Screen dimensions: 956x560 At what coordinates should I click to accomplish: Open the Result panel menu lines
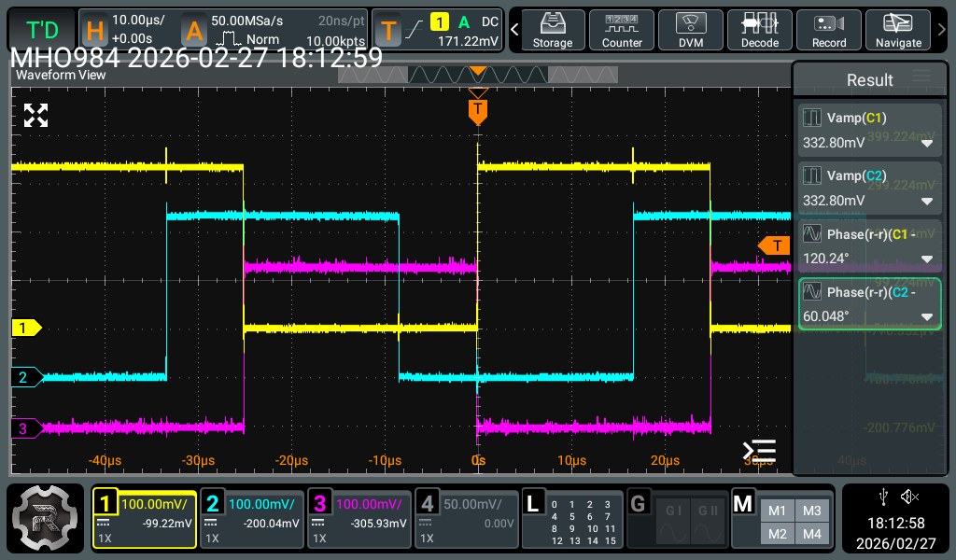[x=921, y=77]
